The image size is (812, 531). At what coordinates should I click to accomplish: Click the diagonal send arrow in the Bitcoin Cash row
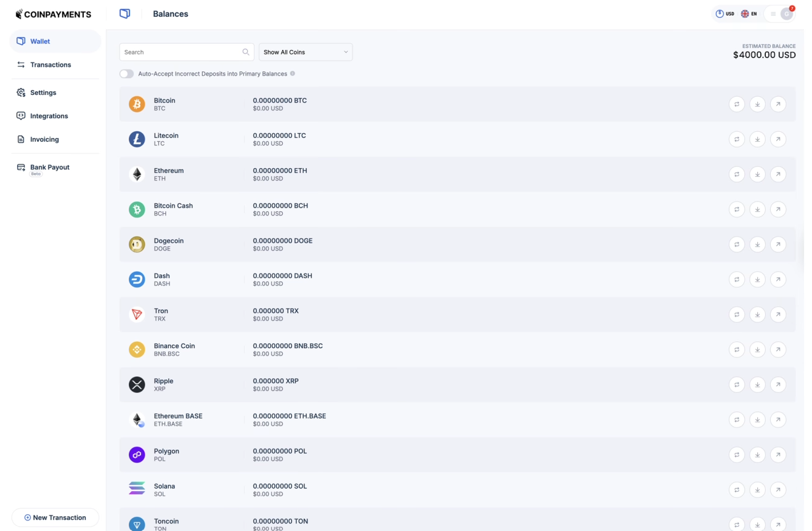[x=778, y=209]
